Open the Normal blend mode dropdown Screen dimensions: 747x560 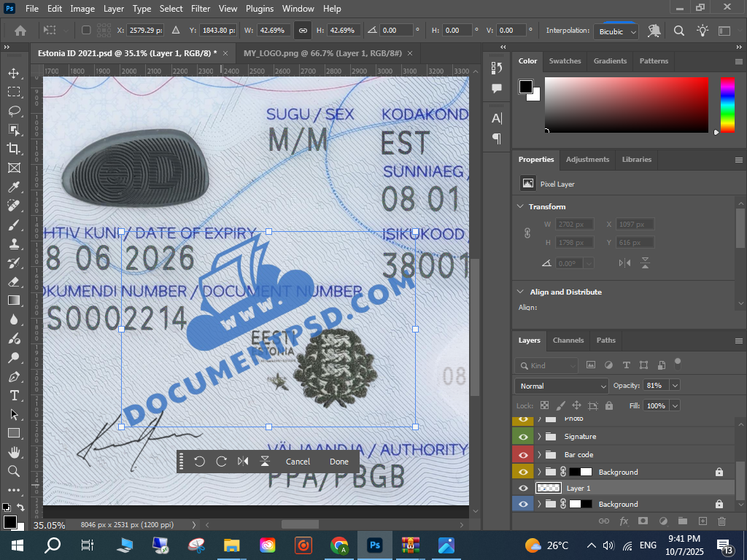point(561,386)
